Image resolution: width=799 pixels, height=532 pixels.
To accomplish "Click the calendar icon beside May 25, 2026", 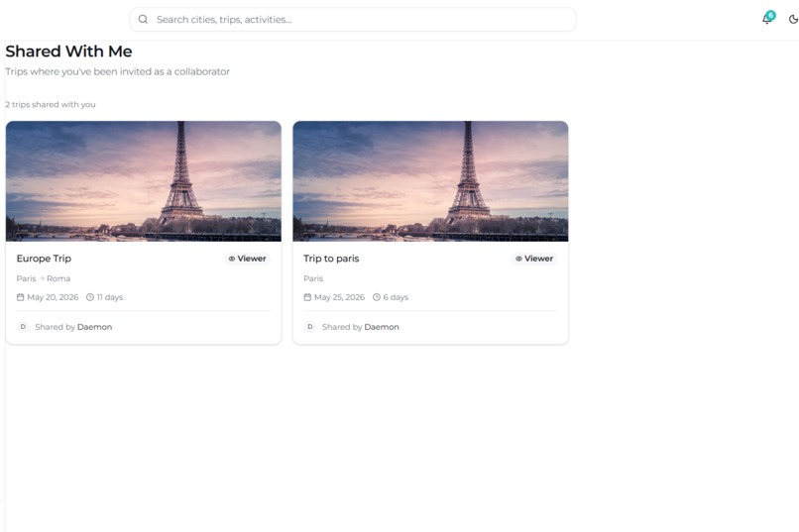I will pos(307,297).
